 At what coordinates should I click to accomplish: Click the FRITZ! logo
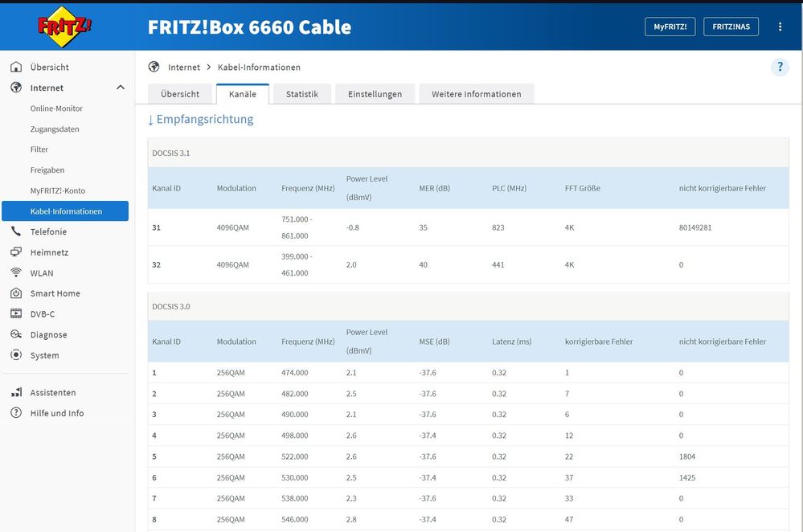(x=64, y=27)
